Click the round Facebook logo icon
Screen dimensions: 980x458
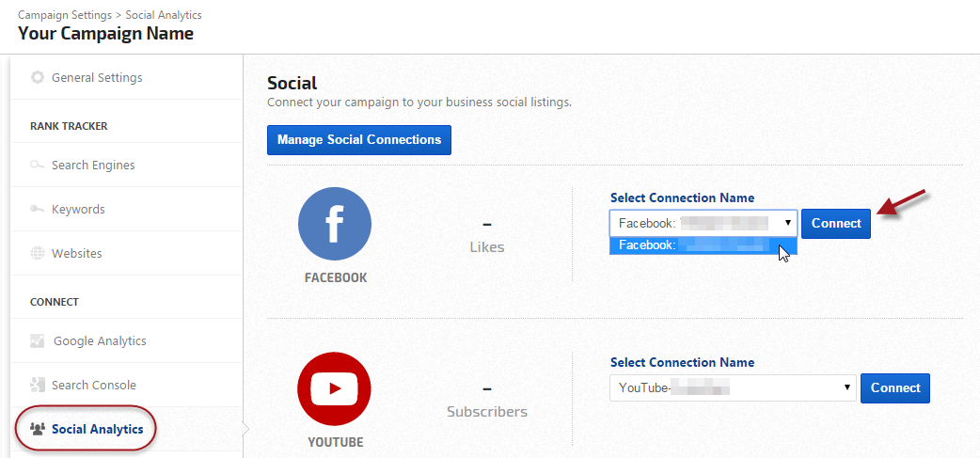point(335,224)
